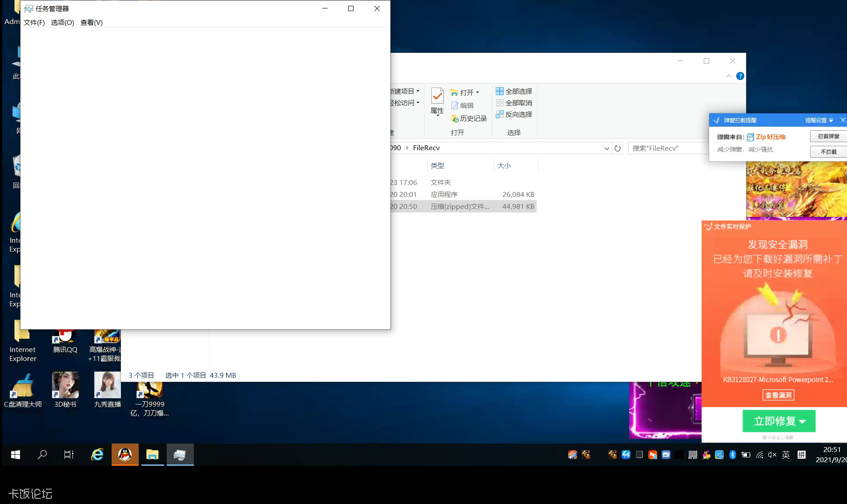This screenshot has width=847, height=504.
Task: Click the Bluetooth tray icon
Action: click(x=733, y=455)
